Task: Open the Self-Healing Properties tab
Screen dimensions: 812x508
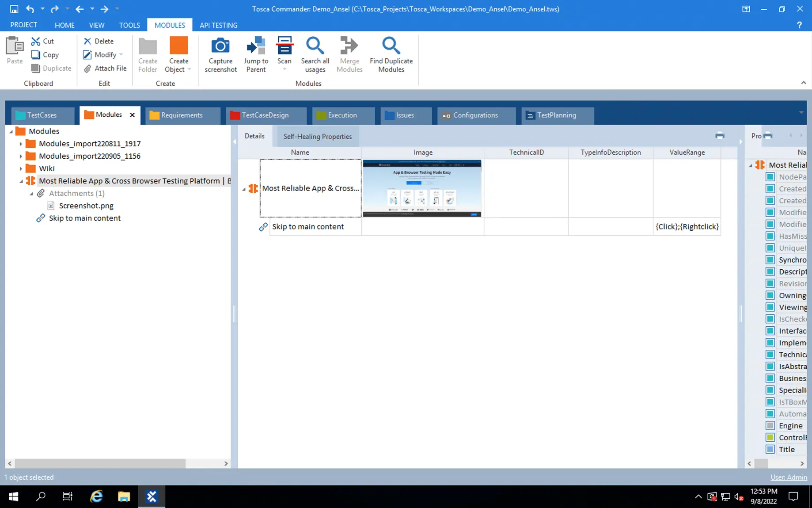Action: (x=317, y=137)
